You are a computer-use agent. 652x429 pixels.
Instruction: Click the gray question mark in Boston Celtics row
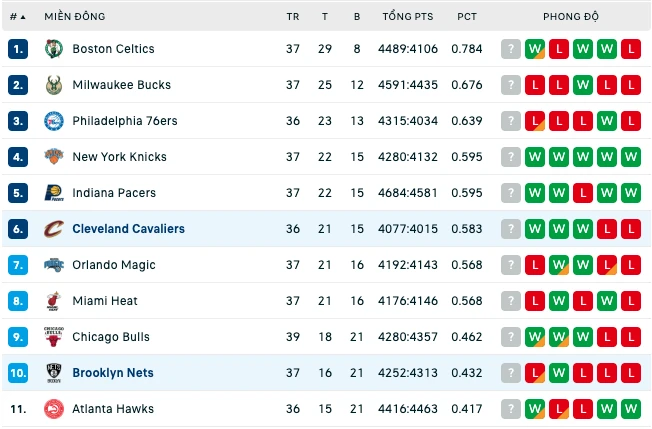pyautogui.click(x=511, y=49)
